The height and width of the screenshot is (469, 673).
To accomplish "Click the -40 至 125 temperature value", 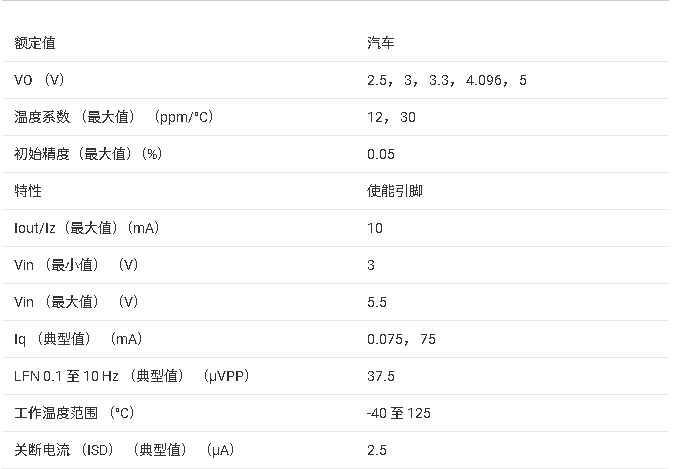I will pyautogui.click(x=399, y=413).
